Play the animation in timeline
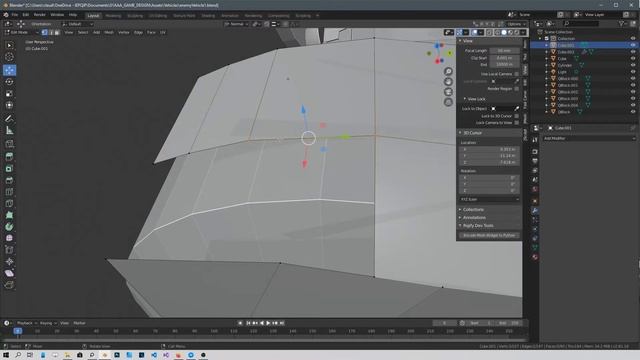The width and height of the screenshot is (640, 360). (x=268, y=323)
